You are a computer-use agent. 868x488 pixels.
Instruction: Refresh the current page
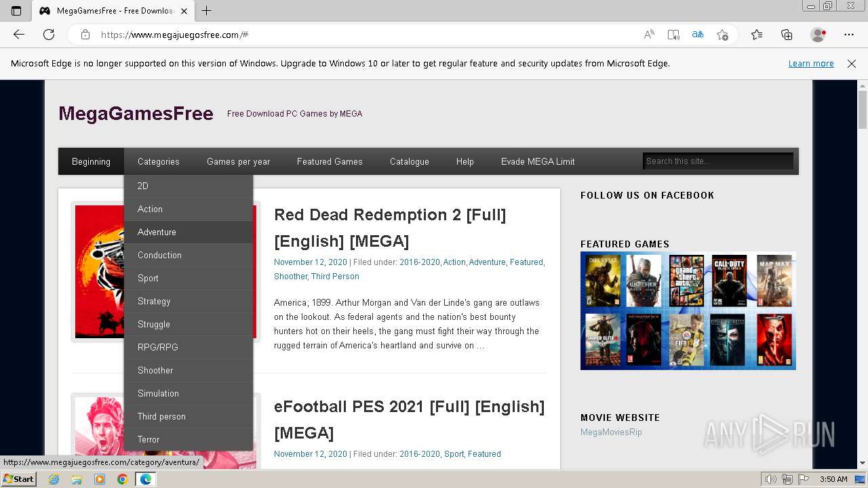click(49, 35)
